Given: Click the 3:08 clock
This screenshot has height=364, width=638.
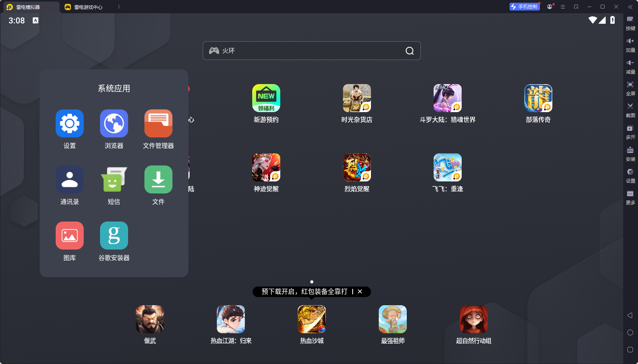Looking at the screenshot, I should 17,21.
